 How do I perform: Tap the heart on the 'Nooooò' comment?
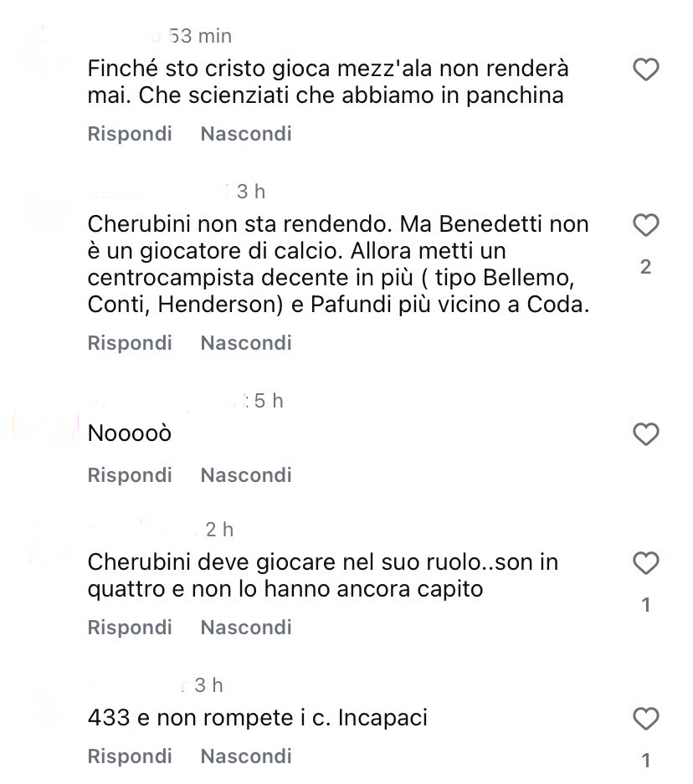tap(645, 434)
